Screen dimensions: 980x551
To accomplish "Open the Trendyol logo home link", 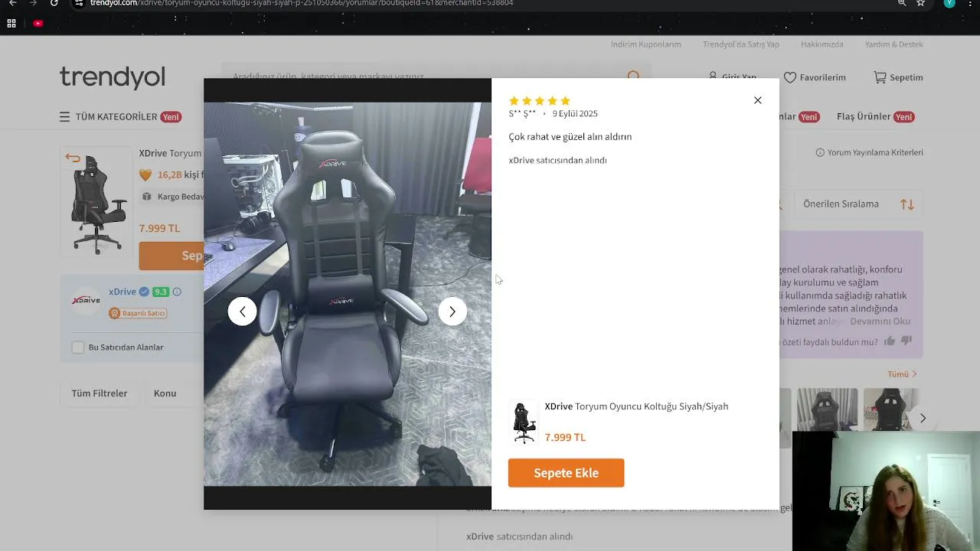I will pyautogui.click(x=113, y=77).
